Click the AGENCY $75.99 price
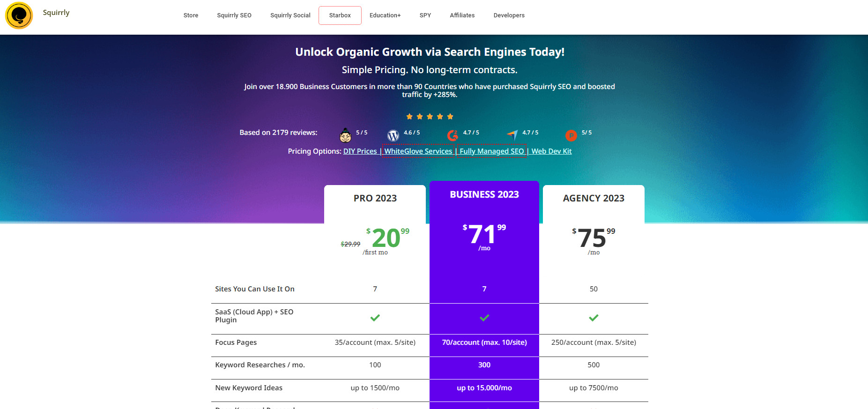 tap(594, 238)
